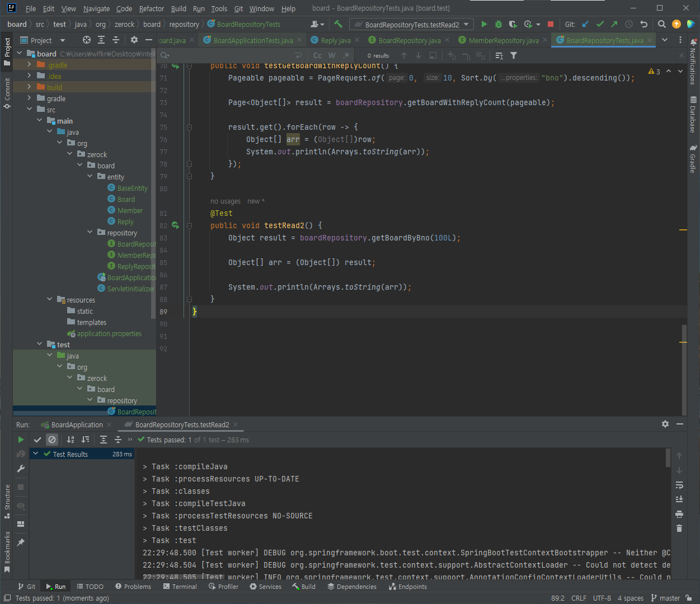Run testRead2 from gutter icon line 82

[176, 225]
